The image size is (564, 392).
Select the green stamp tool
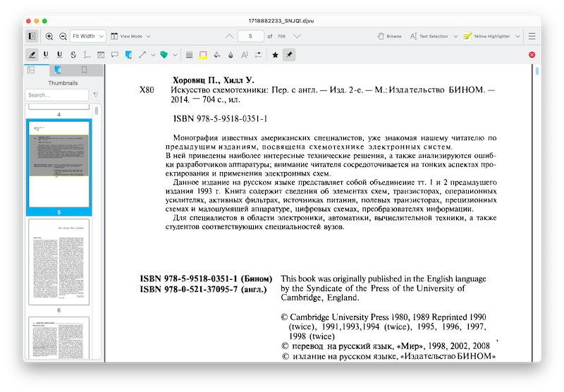point(164,54)
